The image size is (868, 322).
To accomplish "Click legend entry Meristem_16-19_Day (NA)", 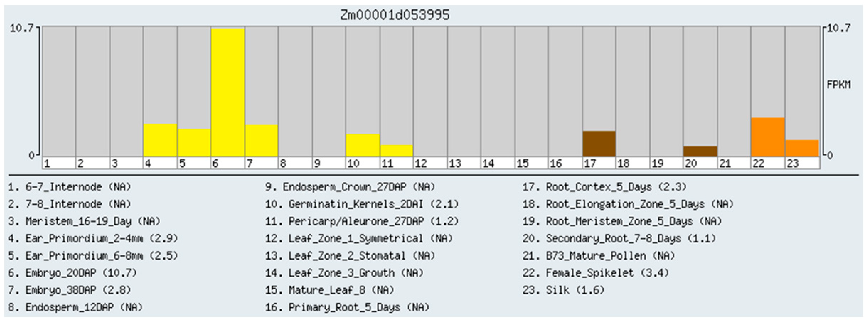I will click(84, 221).
